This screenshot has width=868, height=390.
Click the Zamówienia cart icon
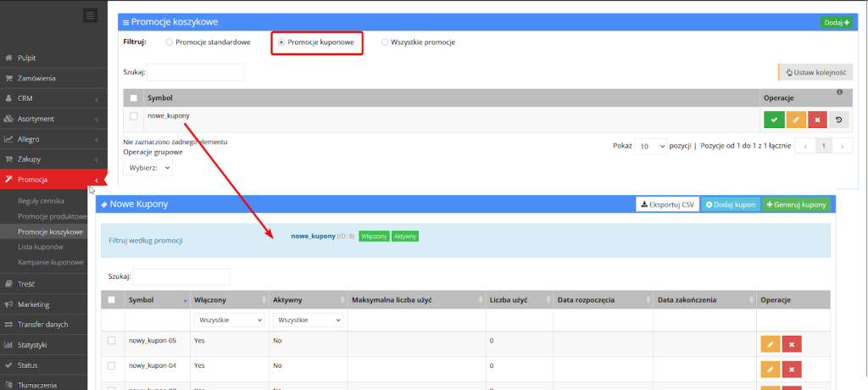(8, 78)
